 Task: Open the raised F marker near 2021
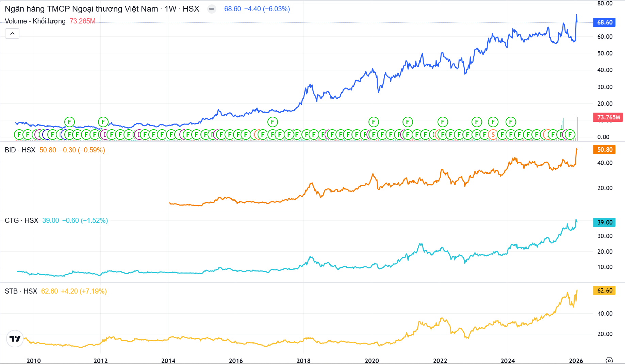pos(408,122)
